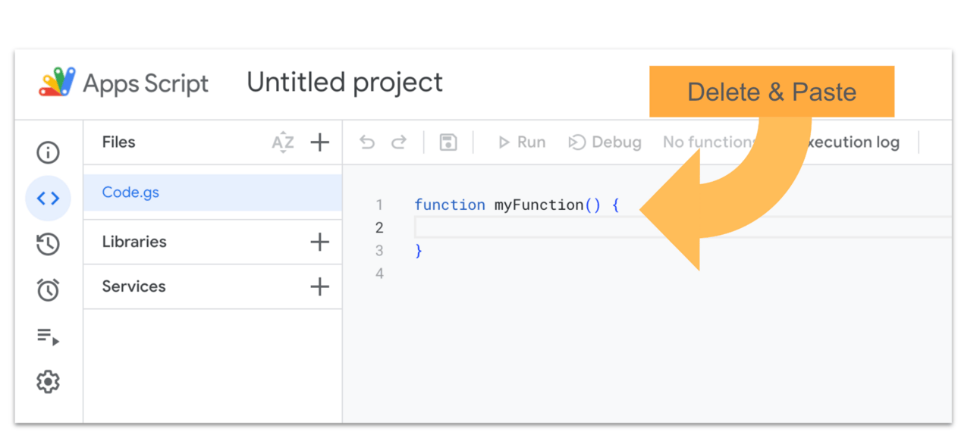Open the Executions list icon
Screen dimensions: 980x444
tap(48, 336)
